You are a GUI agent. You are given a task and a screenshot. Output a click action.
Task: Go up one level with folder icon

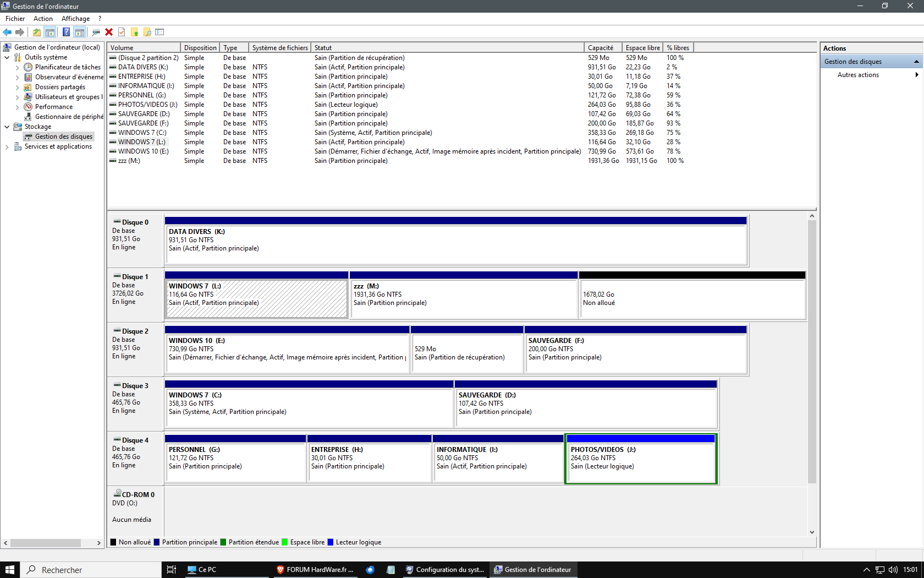point(37,32)
